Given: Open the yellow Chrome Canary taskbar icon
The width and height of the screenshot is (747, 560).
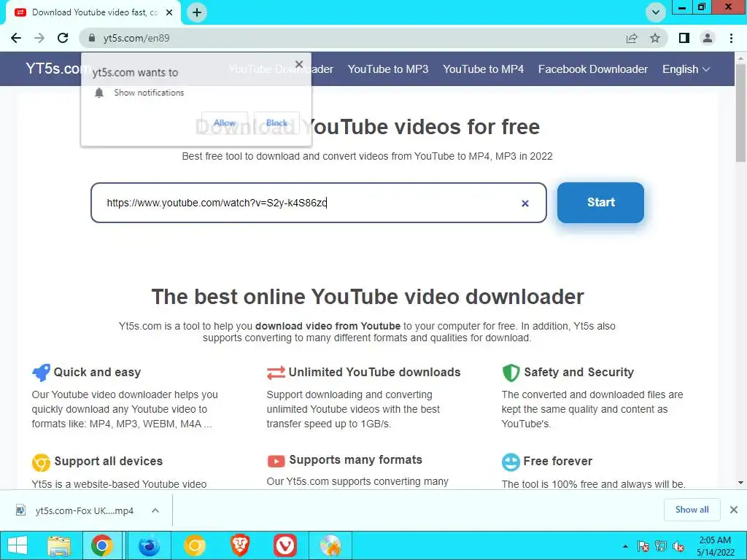Looking at the screenshot, I should point(194,545).
